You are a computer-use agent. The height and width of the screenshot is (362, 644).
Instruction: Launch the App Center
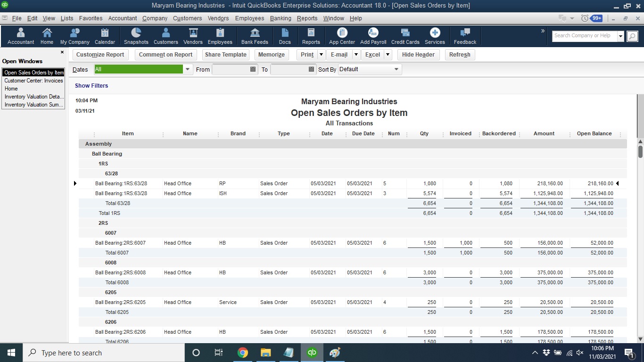[341, 35]
